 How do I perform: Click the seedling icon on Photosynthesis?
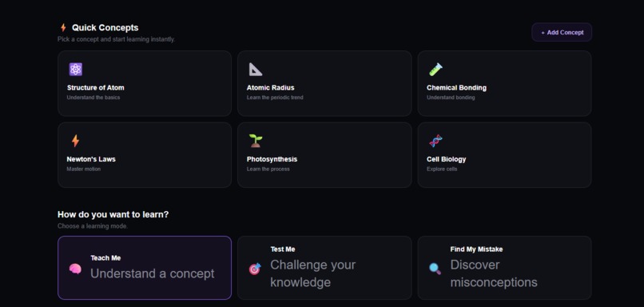(x=256, y=141)
